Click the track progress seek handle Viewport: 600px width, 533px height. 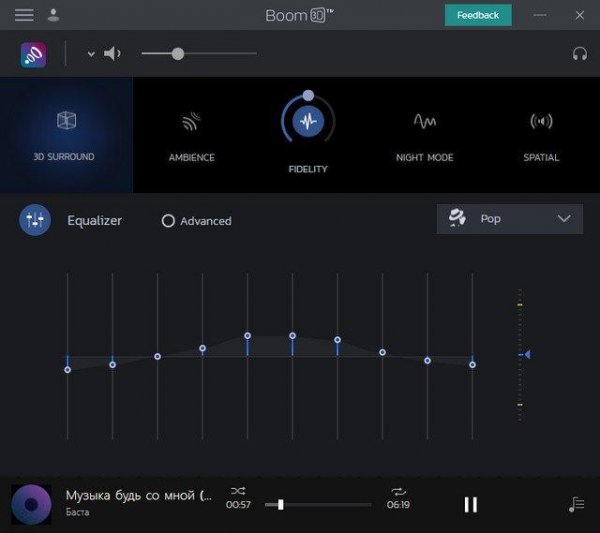pyautogui.click(x=281, y=505)
